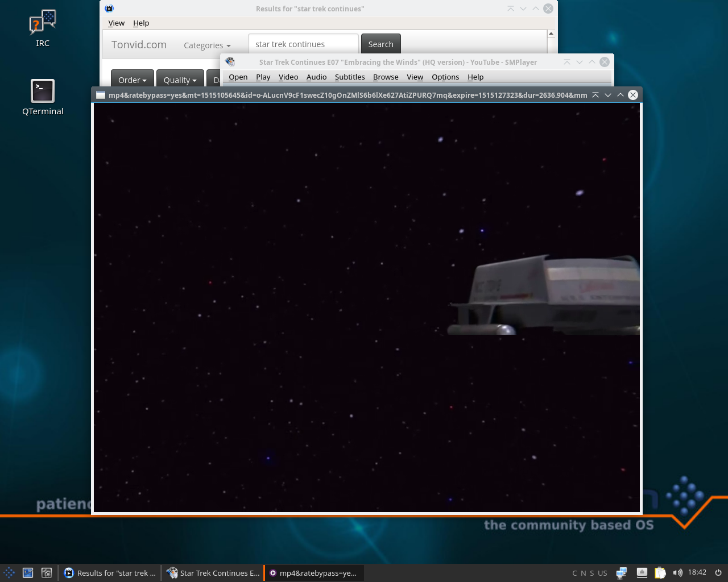This screenshot has height=582, width=728.
Task: Minimize the mp4 video window
Action: [x=608, y=95]
